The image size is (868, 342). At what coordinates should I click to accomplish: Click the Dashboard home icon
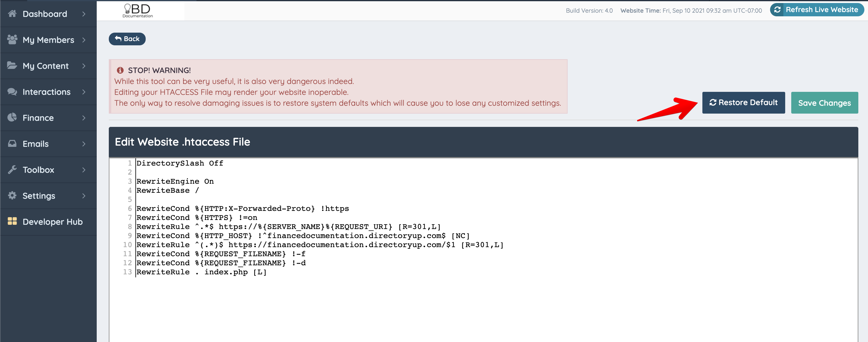click(12, 14)
